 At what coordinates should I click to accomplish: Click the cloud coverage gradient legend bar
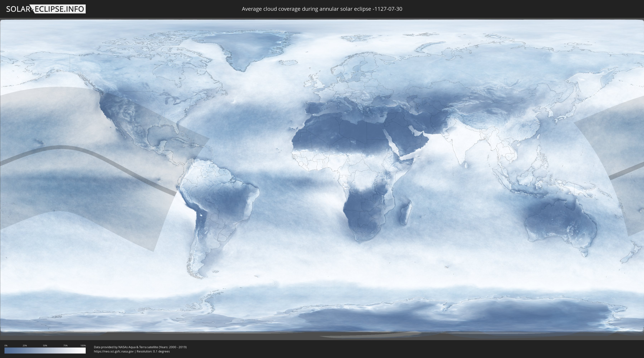pos(45,350)
